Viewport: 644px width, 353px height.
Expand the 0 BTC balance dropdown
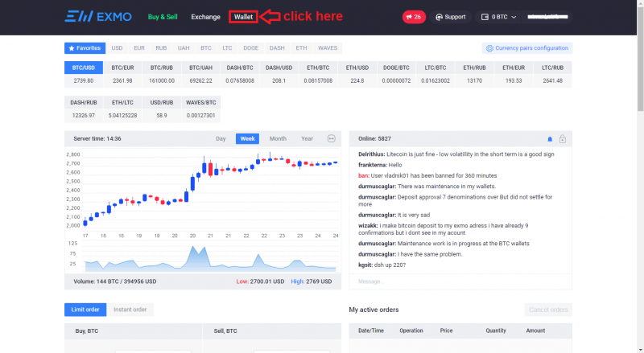pos(498,17)
